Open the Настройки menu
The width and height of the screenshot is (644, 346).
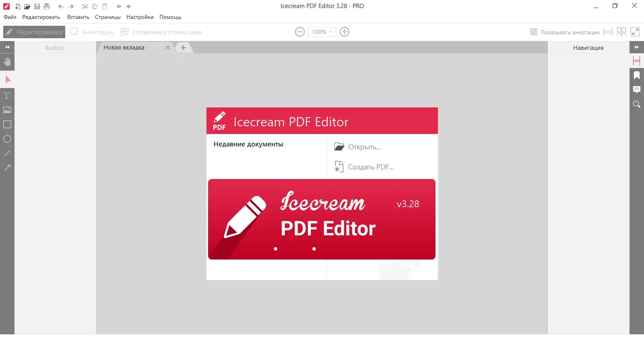click(x=140, y=17)
